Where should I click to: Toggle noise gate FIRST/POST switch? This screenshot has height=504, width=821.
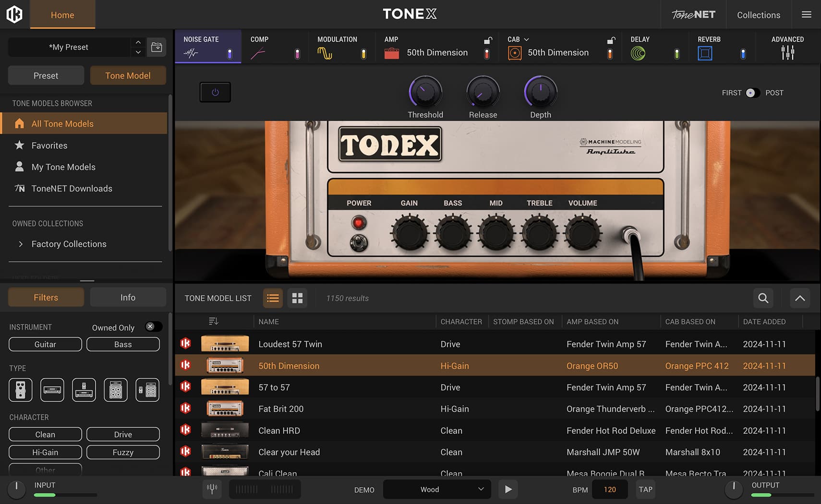pos(752,93)
